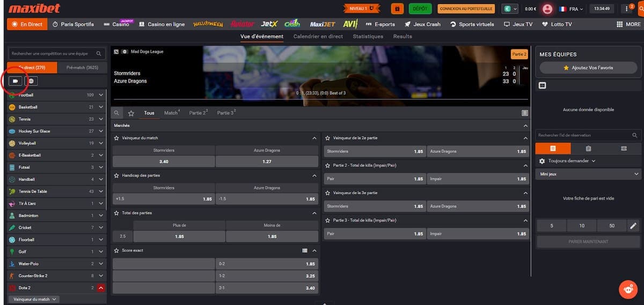Switch to Calendrier en direct tab
This screenshot has height=305, width=644.
[x=318, y=37]
